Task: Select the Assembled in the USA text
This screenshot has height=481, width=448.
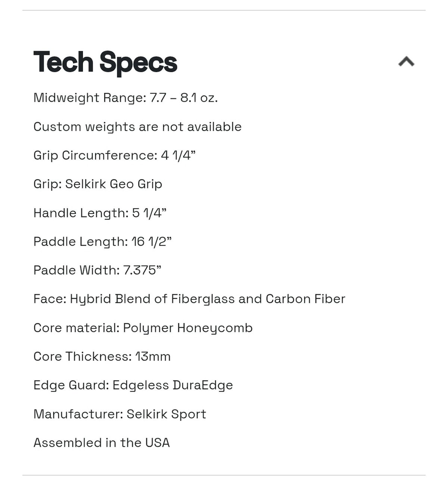Action: click(x=102, y=443)
